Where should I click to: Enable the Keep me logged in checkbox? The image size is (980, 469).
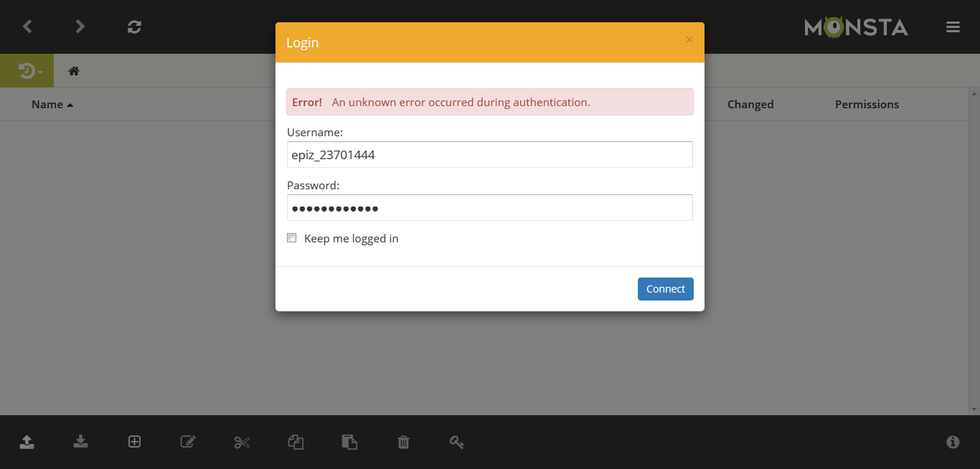[292, 238]
